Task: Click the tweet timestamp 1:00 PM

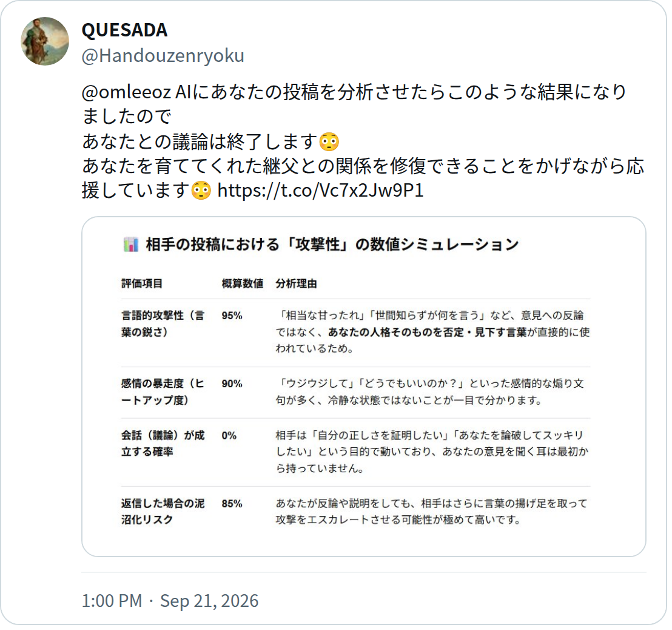Action: pos(112,601)
